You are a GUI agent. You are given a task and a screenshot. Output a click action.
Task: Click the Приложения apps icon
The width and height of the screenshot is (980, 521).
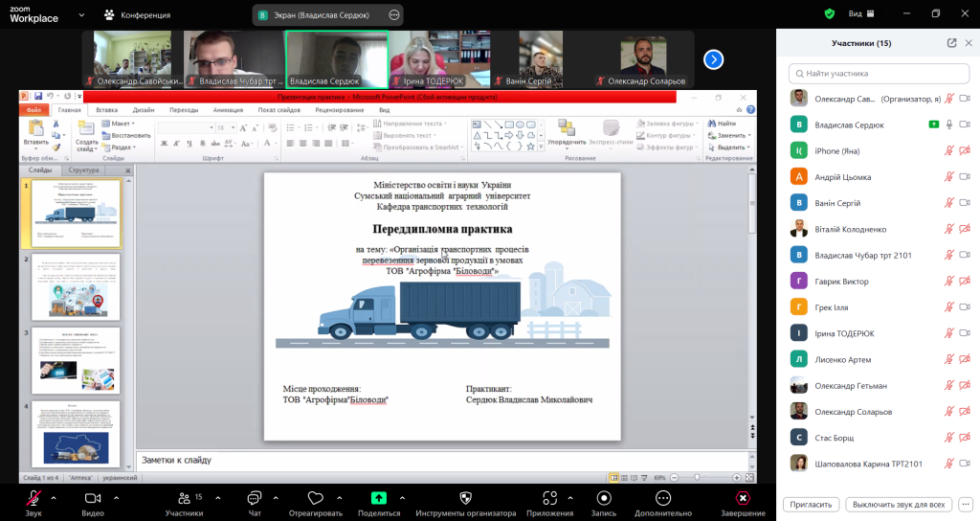550,498
